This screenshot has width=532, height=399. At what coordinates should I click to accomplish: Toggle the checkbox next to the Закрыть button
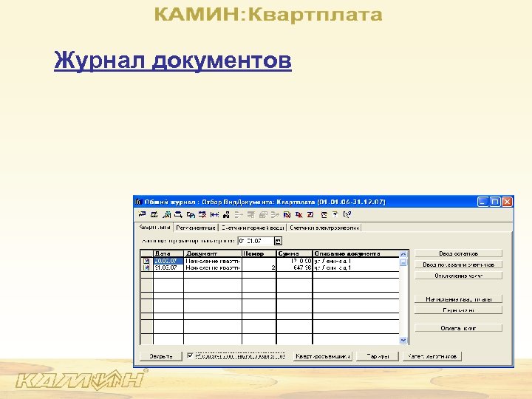(x=190, y=355)
